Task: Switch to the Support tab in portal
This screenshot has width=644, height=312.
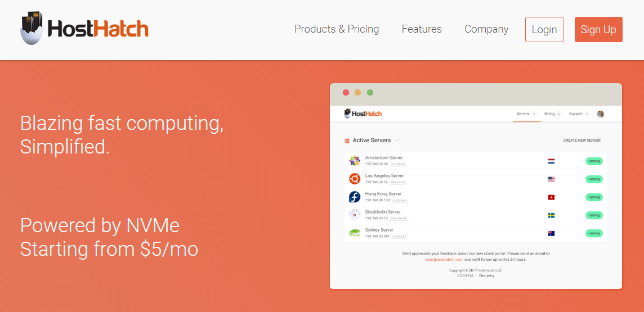Action: [x=576, y=114]
